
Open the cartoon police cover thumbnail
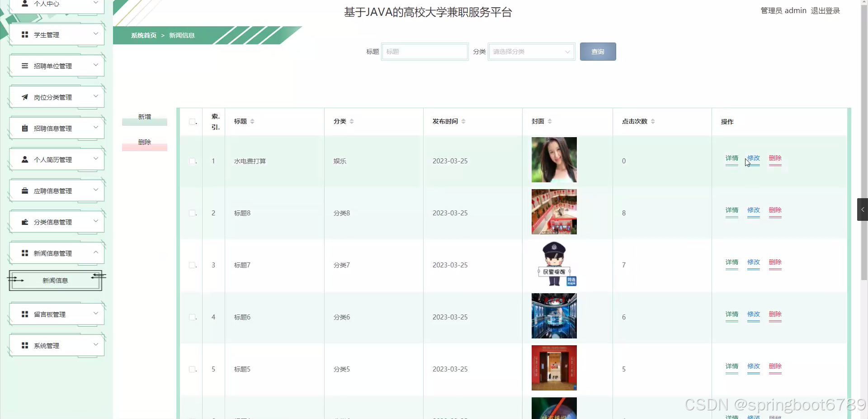[554, 264]
